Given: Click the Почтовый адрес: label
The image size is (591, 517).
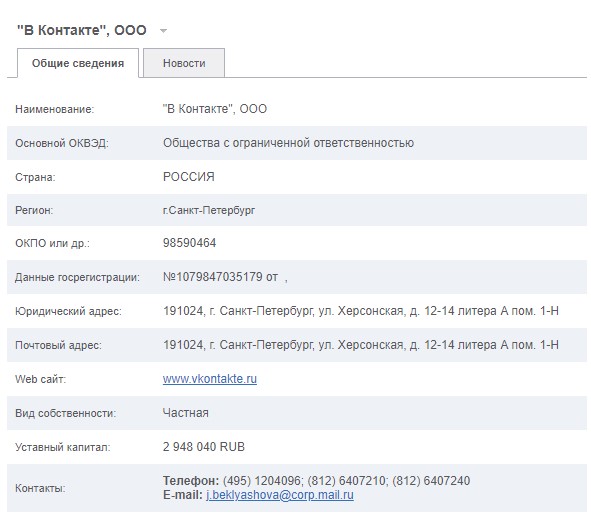Looking at the screenshot, I should pos(58,345).
